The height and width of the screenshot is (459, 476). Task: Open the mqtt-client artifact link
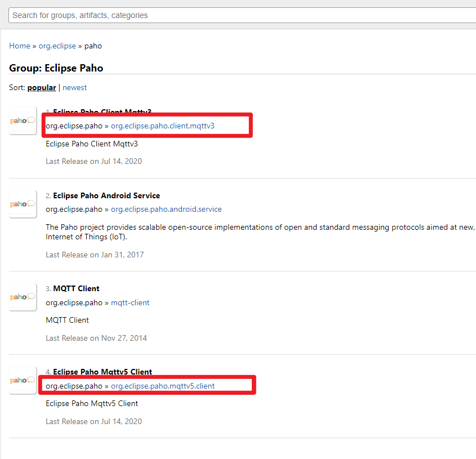[x=130, y=302]
